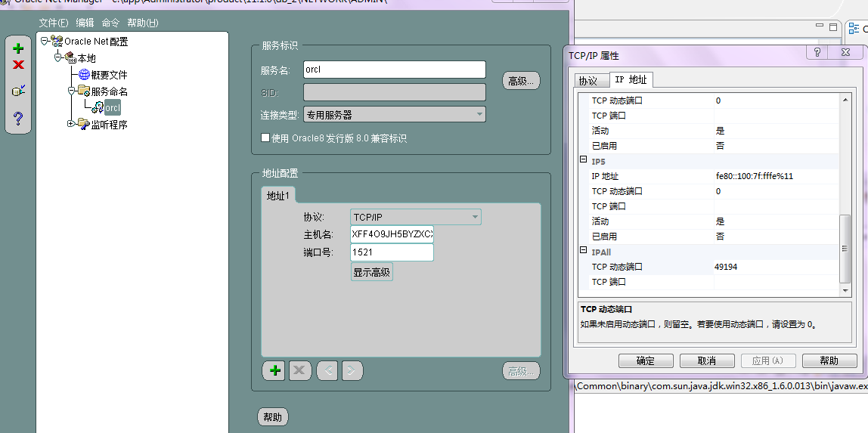
Task: Click the globe icon next to 概要文件
Action: (x=84, y=74)
